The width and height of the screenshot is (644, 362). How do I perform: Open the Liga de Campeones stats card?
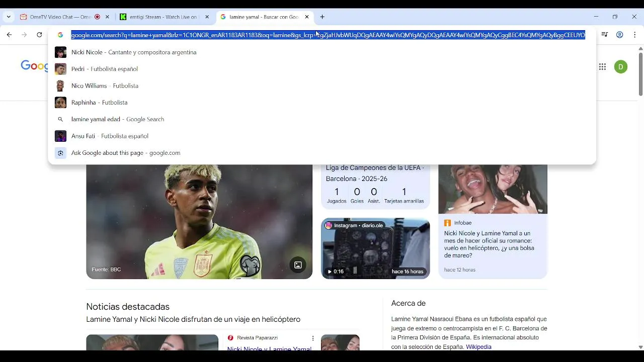pyautogui.click(x=375, y=187)
